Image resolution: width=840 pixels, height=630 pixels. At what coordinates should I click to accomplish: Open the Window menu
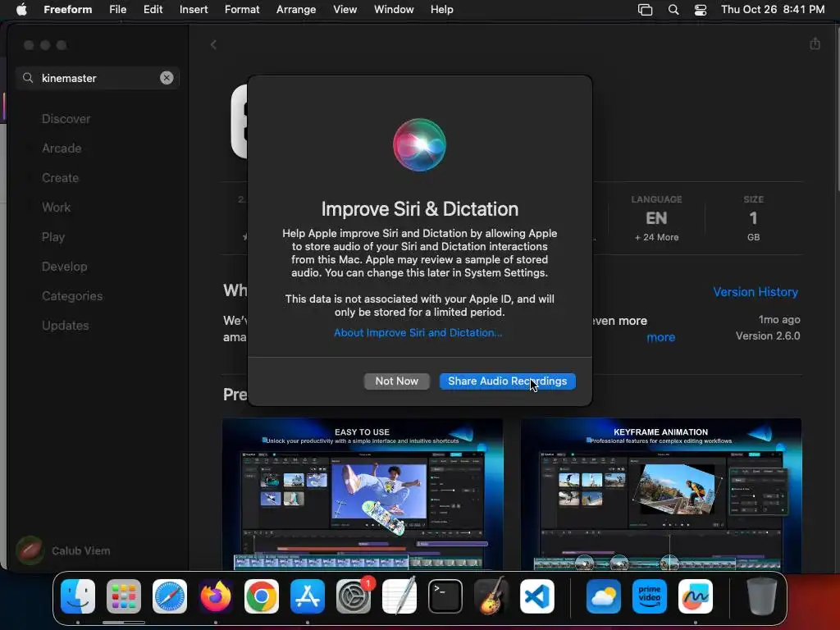click(394, 10)
